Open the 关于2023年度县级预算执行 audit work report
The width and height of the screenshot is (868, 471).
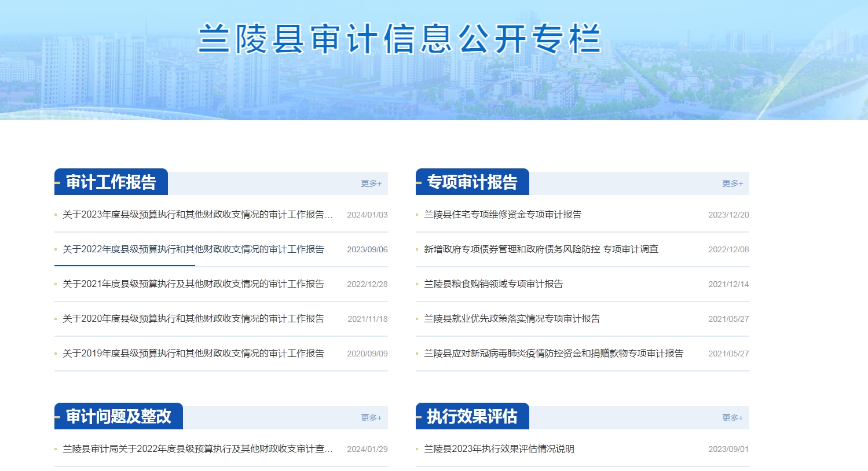pos(198,215)
